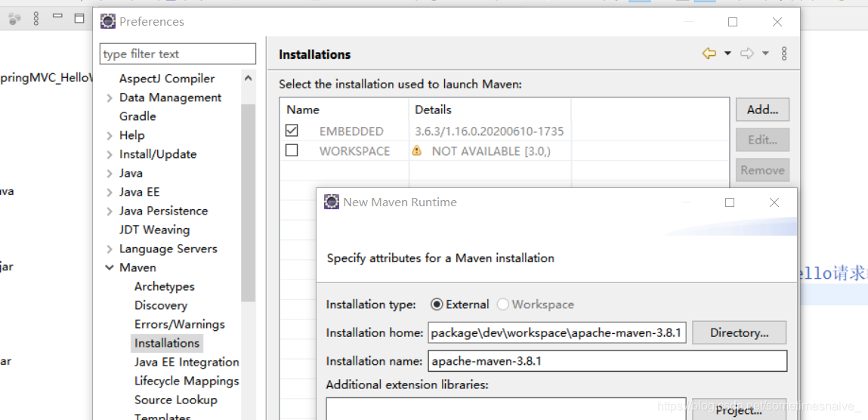Open Source Lookup page

click(175, 400)
